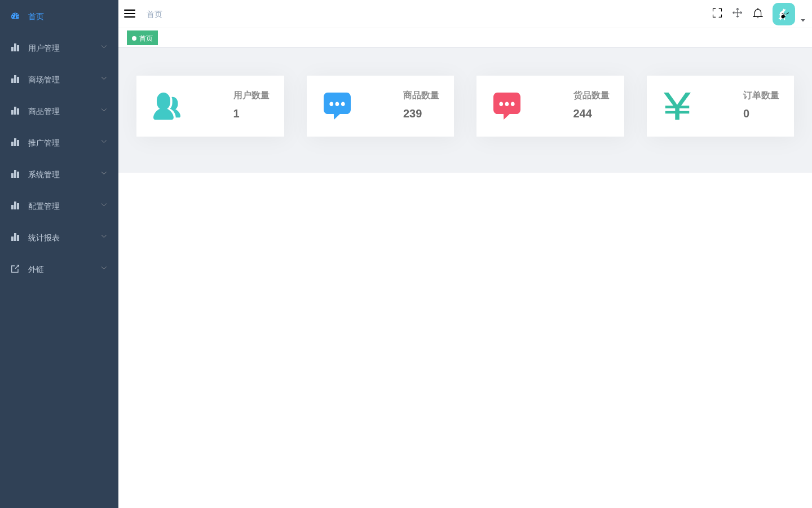Image resolution: width=812 pixels, height=508 pixels.
Task: Click the 首页 breadcrumb in header
Action: (155, 14)
